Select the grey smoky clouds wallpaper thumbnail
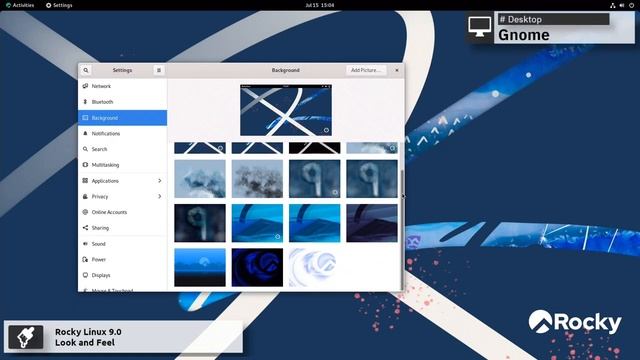 tap(257, 179)
